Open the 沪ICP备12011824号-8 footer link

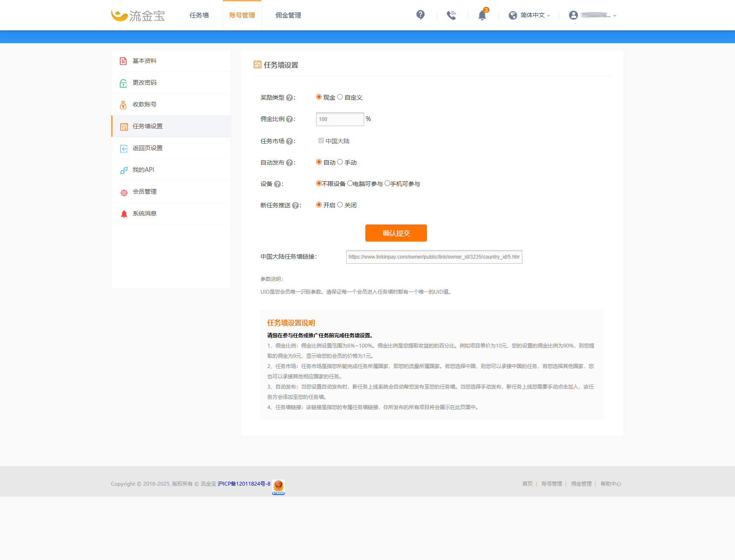(x=244, y=484)
